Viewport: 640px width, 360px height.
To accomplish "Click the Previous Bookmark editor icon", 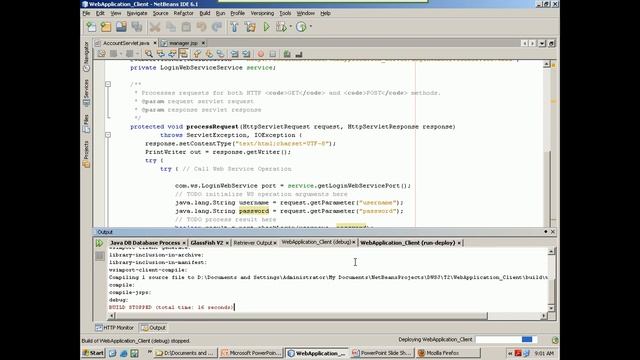I will pyautogui.click(x=197, y=54).
